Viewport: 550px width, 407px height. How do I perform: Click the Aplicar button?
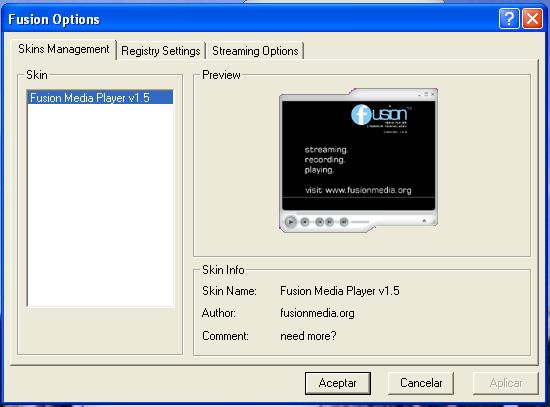pyautogui.click(x=506, y=383)
